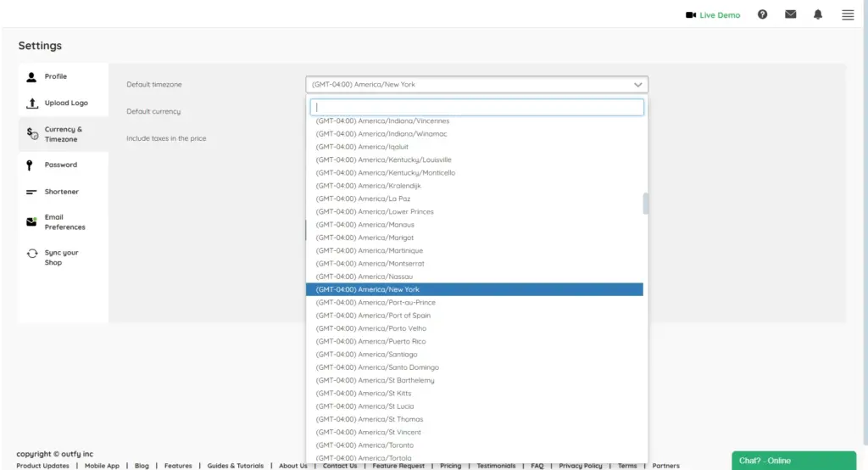Open the help question mark icon
Viewport: 868px width, 470px height.
point(762,14)
